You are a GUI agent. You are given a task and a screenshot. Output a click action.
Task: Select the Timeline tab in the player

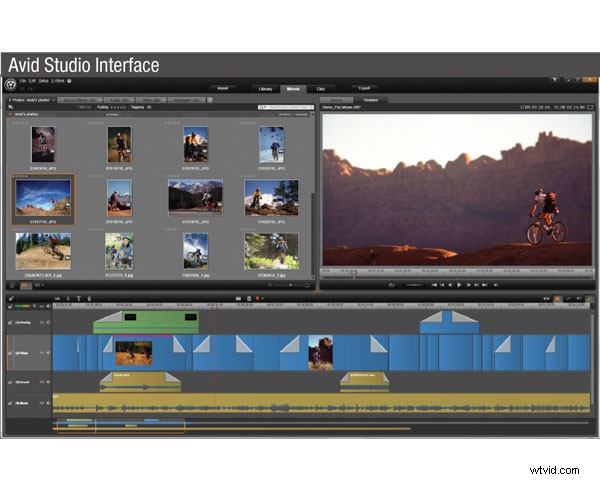tap(370, 100)
